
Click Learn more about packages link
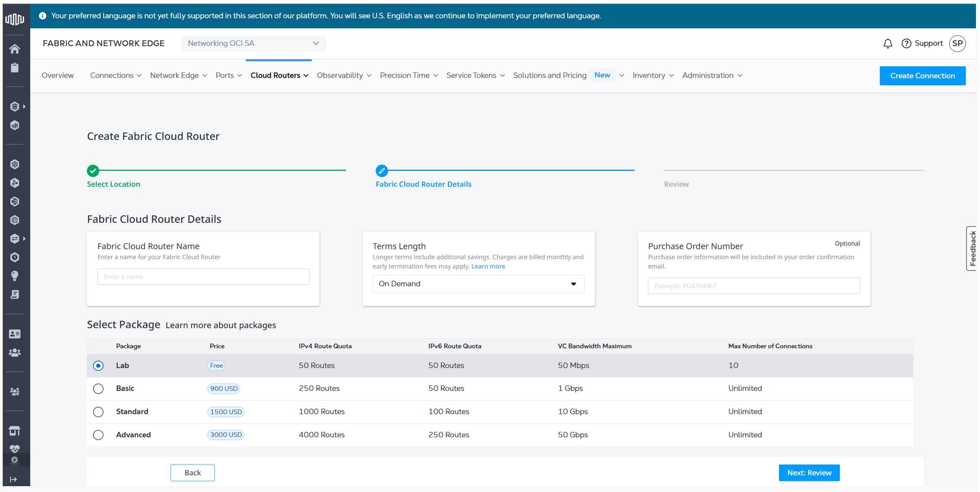[221, 326]
